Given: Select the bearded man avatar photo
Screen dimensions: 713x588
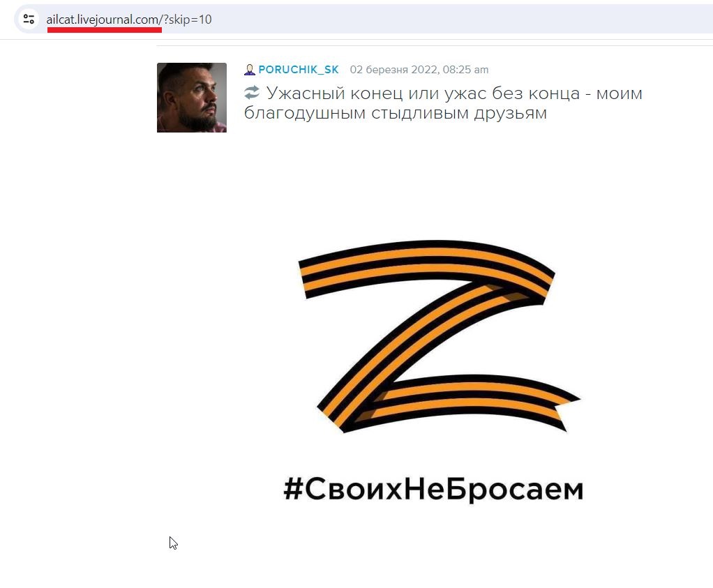Looking at the screenshot, I should pyautogui.click(x=191, y=98).
